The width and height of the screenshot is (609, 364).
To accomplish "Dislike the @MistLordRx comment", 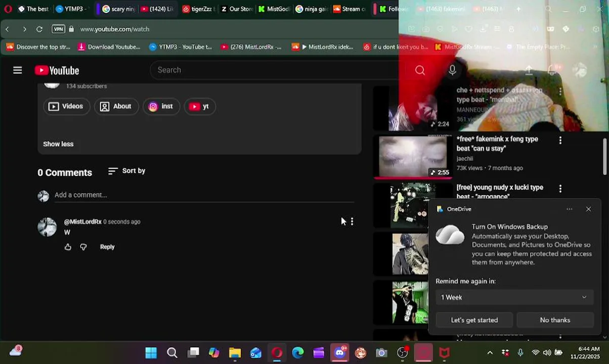I will [x=83, y=247].
